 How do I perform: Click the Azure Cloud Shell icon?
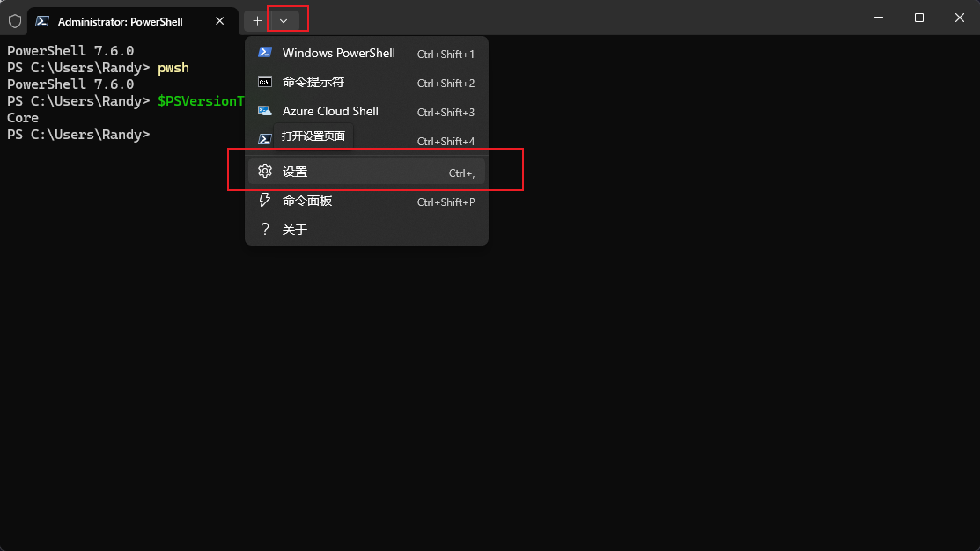point(265,111)
